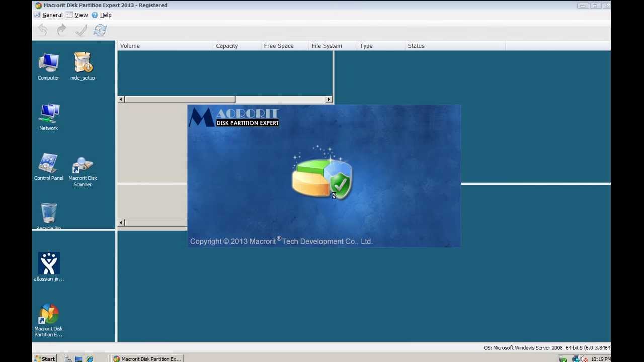The width and height of the screenshot is (644, 362).
Task: Click the OS: Microsoft Windows Server 2008 status text
Action: click(547, 348)
